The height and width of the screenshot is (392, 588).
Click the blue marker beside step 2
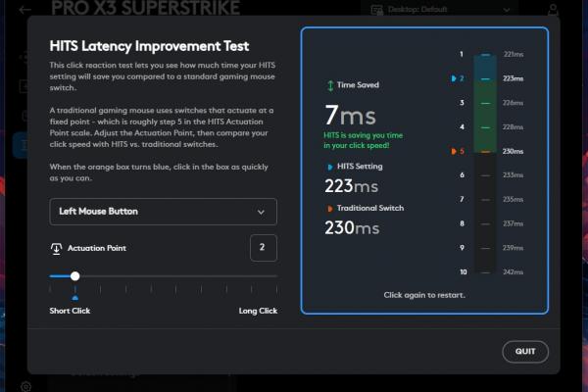point(454,78)
